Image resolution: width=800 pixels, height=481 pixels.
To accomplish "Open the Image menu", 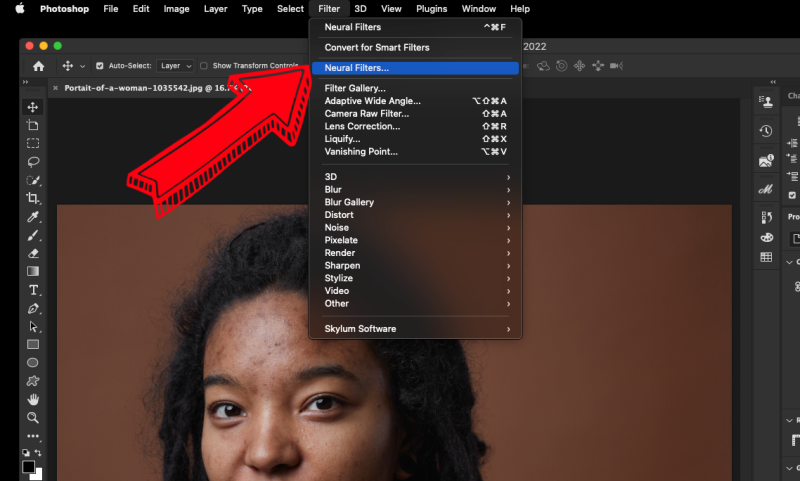I will [177, 9].
